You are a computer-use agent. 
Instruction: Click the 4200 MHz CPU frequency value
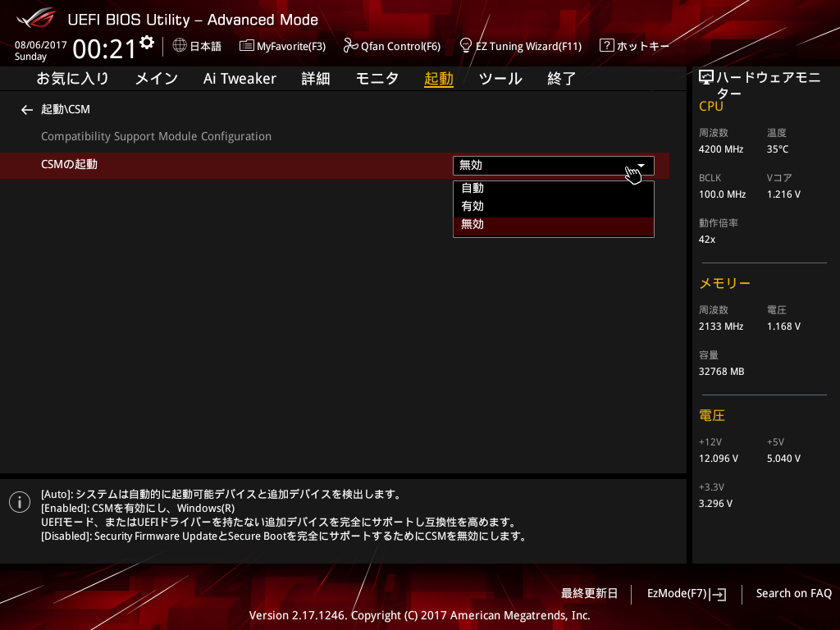pos(720,149)
